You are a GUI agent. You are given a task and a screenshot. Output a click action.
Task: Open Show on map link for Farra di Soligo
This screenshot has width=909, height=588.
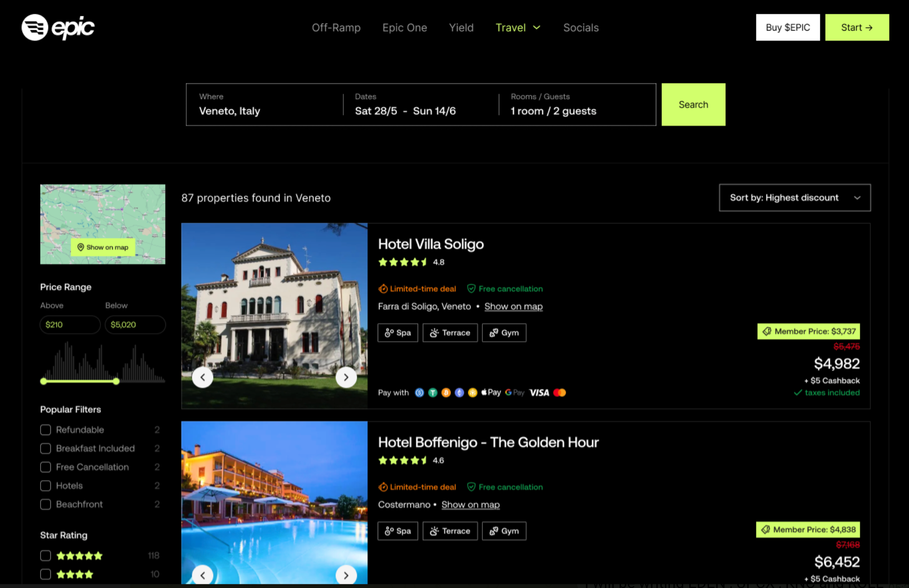[513, 307]
